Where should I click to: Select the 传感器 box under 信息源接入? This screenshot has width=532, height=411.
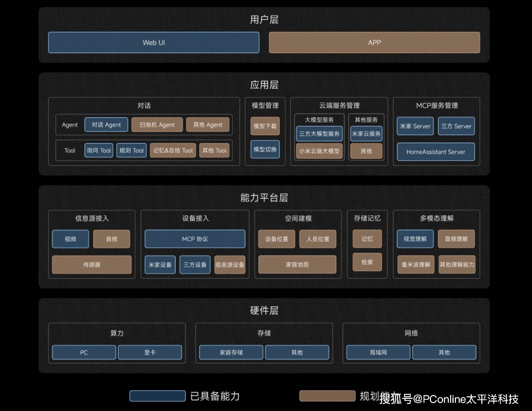coord(92,265)
